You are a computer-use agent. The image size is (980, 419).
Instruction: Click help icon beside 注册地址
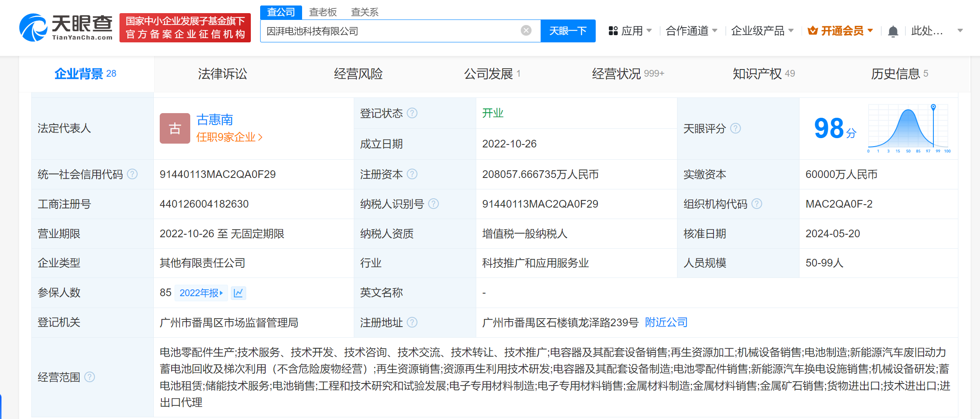[412, 322]
